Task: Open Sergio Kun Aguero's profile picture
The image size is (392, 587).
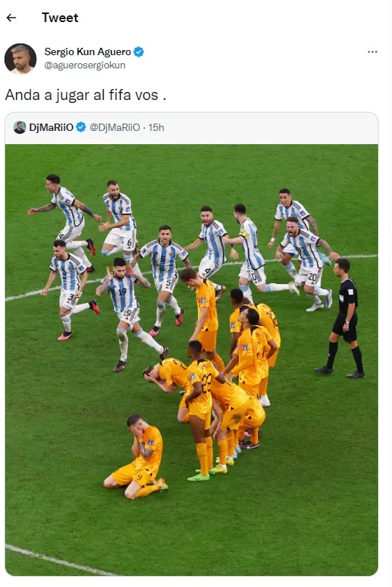Action: coord(20,59)
